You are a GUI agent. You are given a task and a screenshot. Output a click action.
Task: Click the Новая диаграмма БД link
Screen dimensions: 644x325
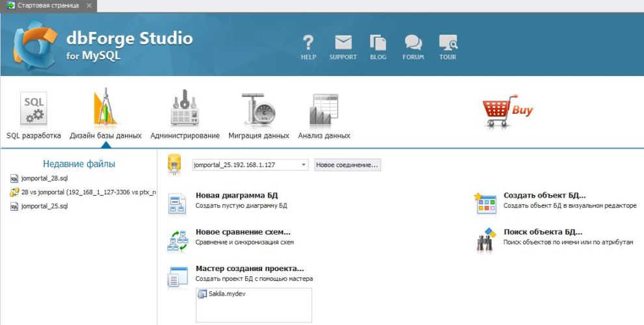click(237, 195)
